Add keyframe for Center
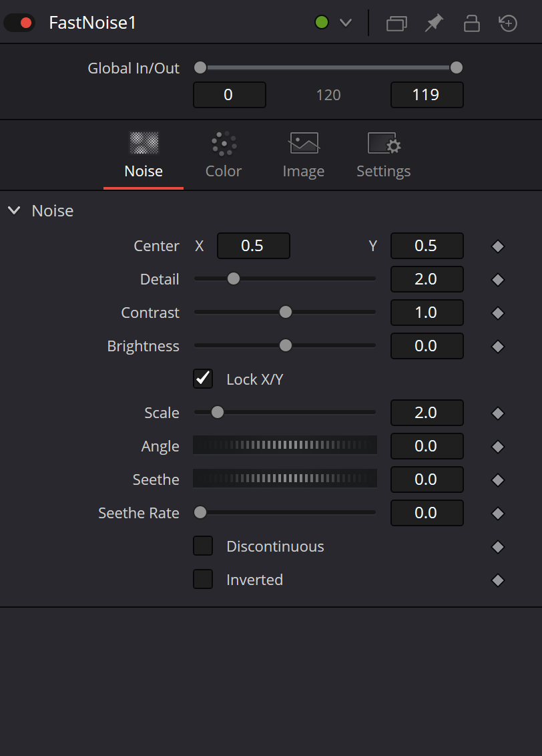This screenshot has width=542, height=756. (x=498, y=246)
